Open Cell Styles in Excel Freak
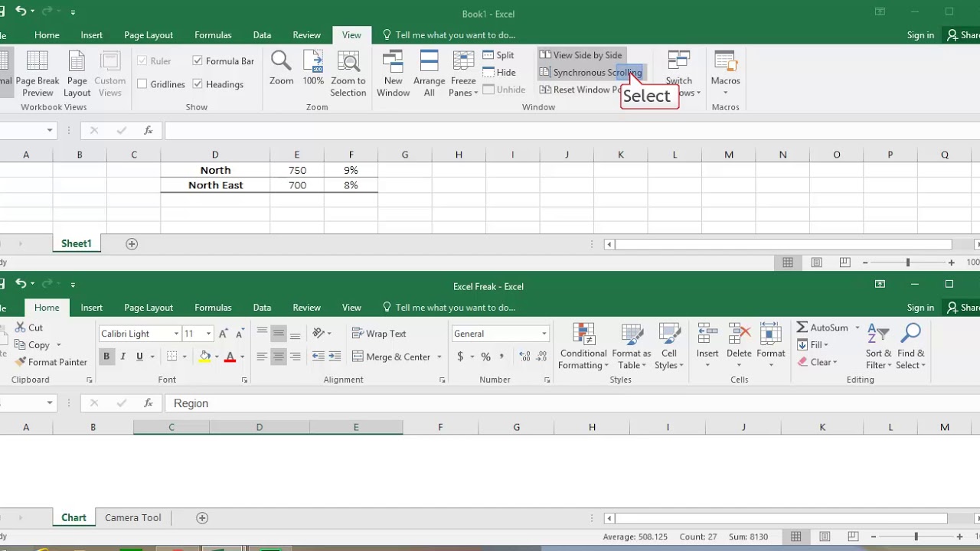Image resolution: width=980 pixels, height=551 pixels. click(x=669, y=346)
